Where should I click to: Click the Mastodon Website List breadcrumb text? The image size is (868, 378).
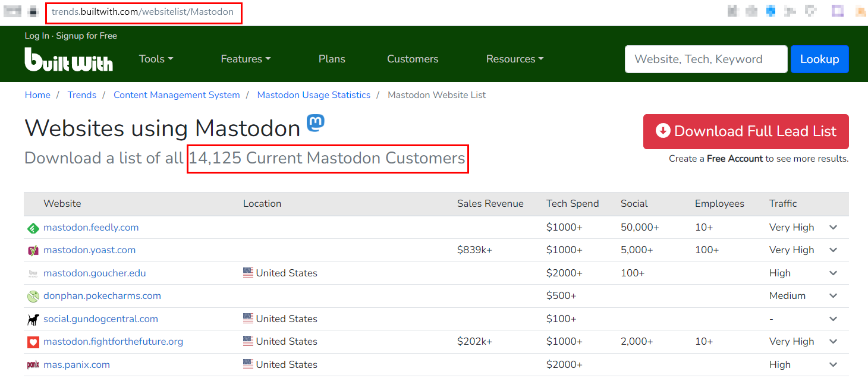pyautogui.click(x=437, y=95)
